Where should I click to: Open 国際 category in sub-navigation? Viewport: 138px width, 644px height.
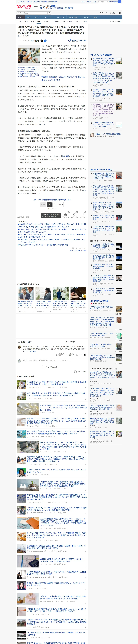tap(32, 21)
